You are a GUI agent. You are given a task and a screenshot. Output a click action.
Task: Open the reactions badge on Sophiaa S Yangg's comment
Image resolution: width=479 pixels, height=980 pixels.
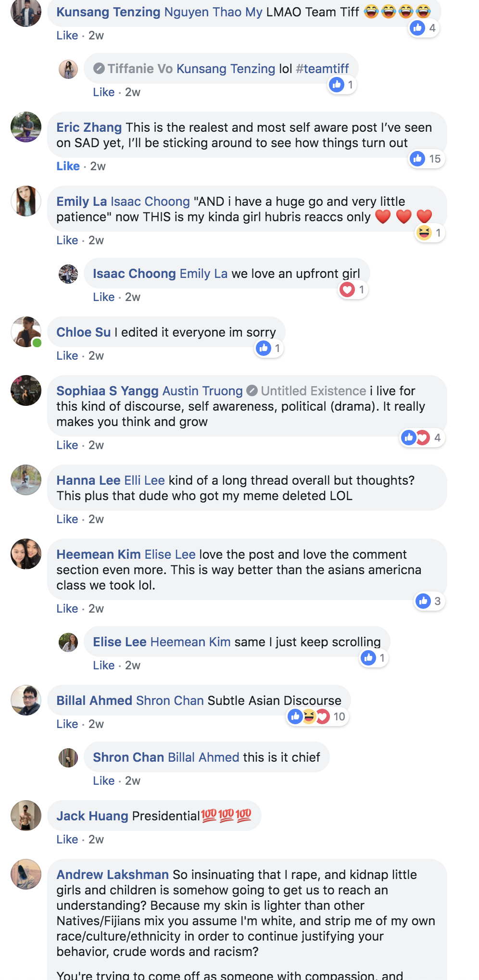pos(422,438)
